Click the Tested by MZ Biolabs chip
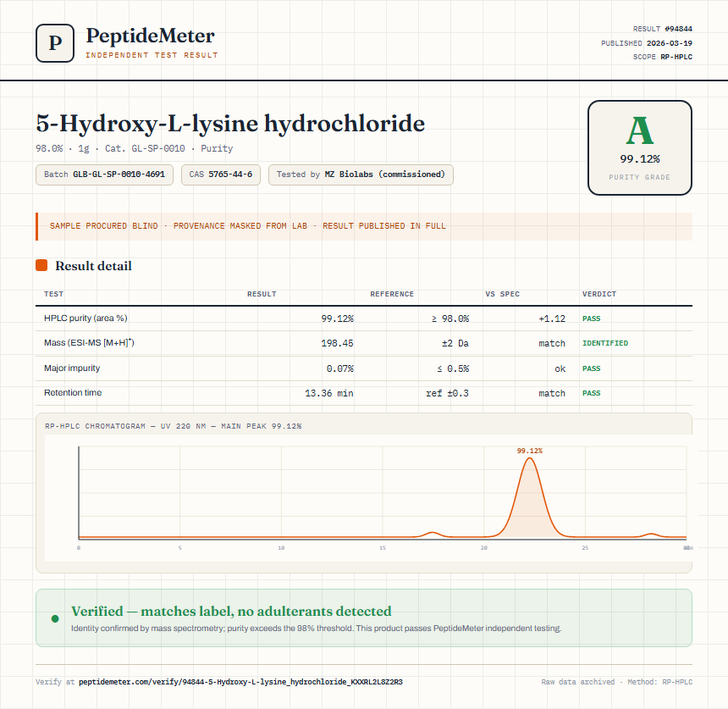Image resolution: width=728 pixels, height=709 pixels. click(x=361, y=174)
